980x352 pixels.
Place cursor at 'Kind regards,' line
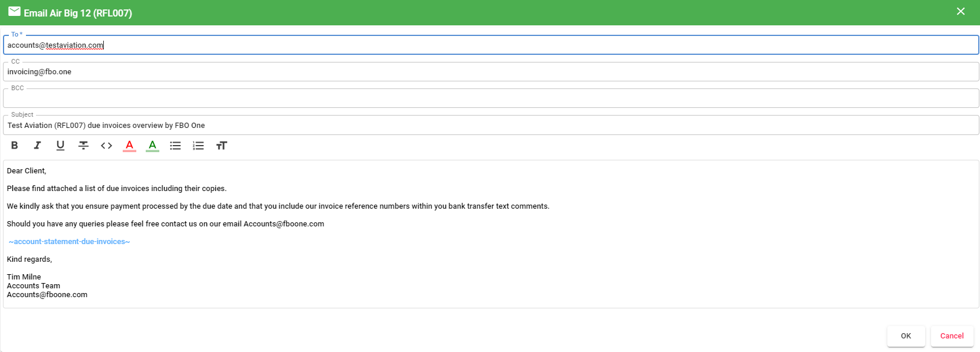tap(30, 259)
